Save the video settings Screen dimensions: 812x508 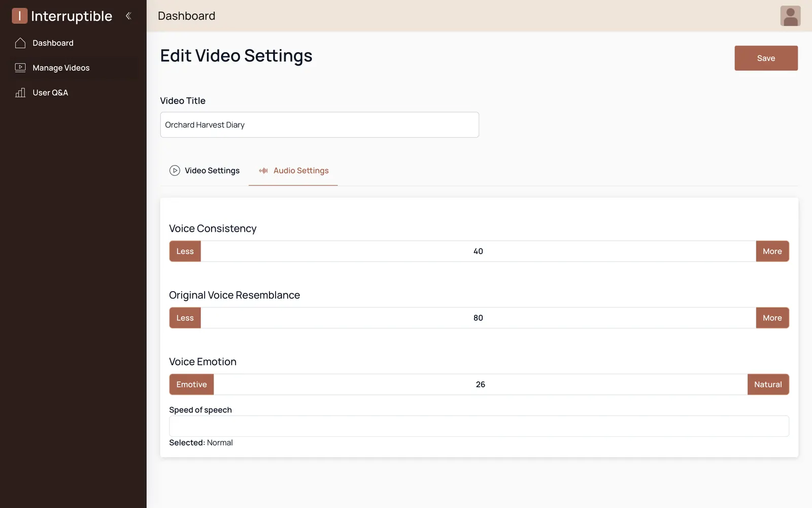tap(766, 58)
